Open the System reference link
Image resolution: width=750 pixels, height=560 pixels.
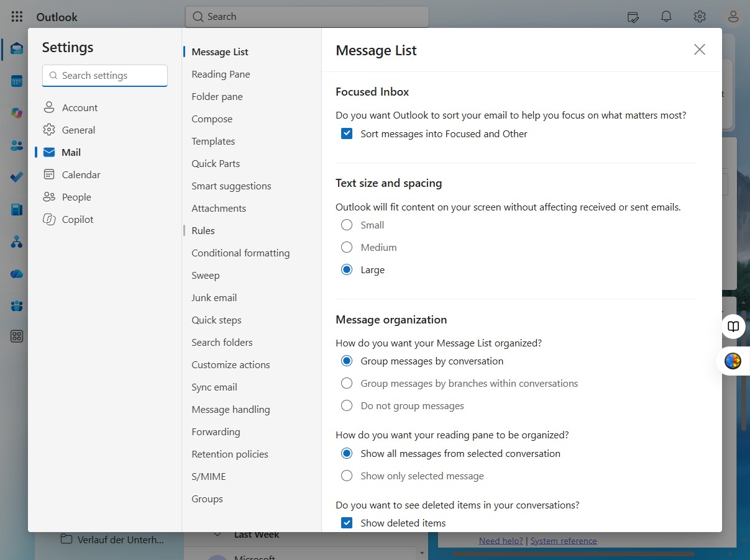point(564,541)
